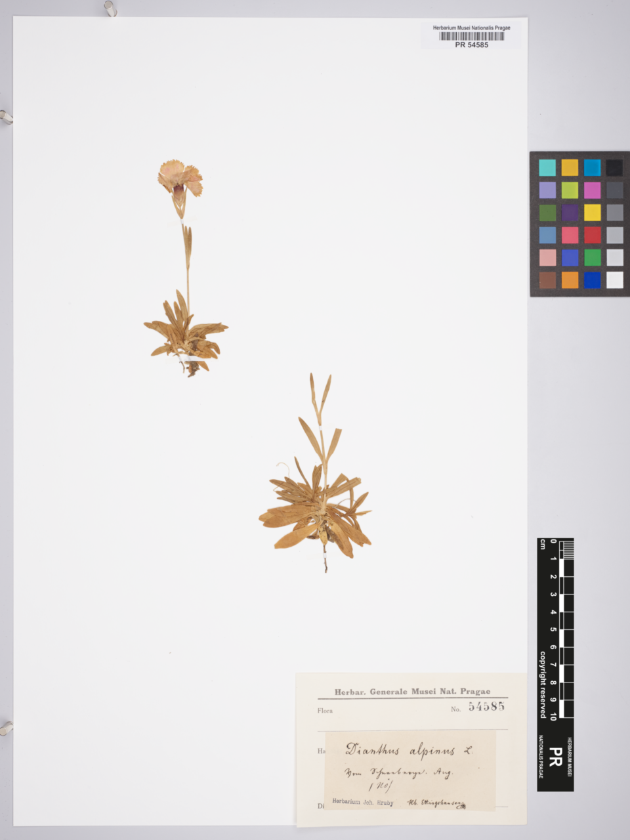
Task: Pick the yellow swatch on the color chart
Action: tap(592, 213)
